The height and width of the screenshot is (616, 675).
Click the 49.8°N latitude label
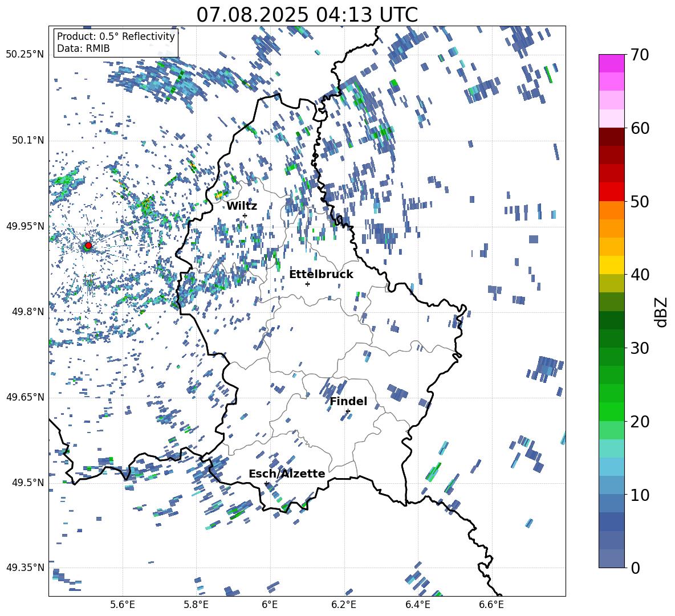click(x=28, y=312)
